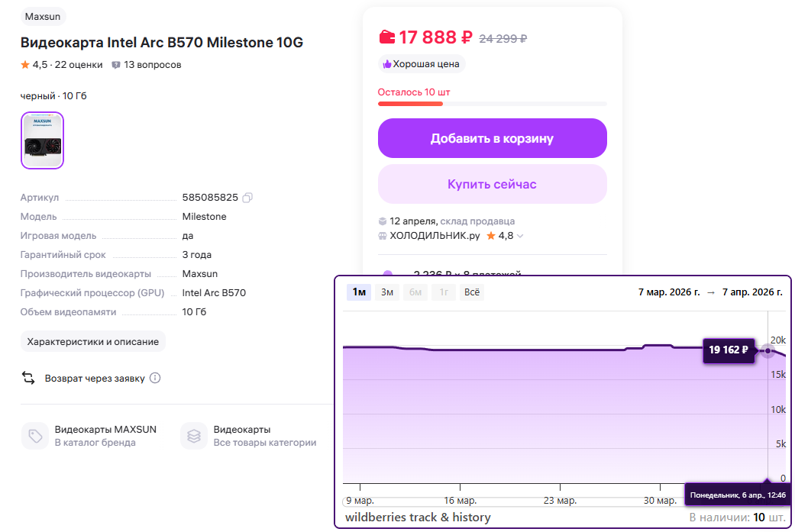
Task: Open the Maxsun brand chip
Action: [x=44, y=16]
